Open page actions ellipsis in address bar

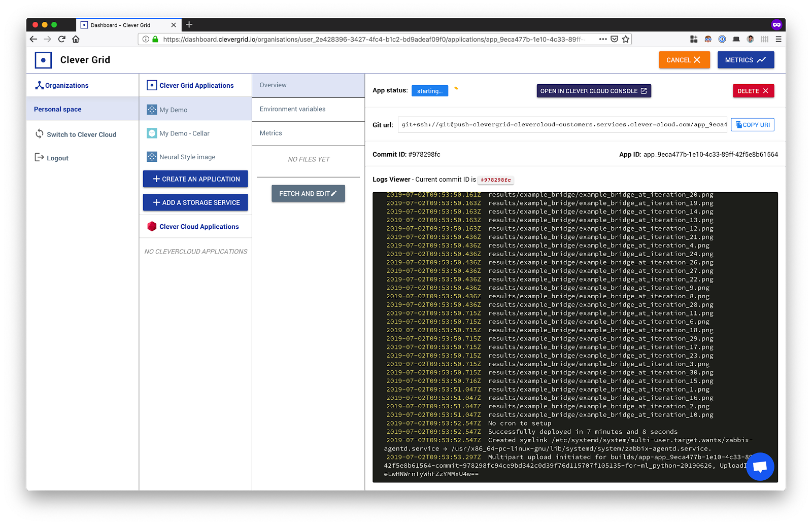click(602, 39)
